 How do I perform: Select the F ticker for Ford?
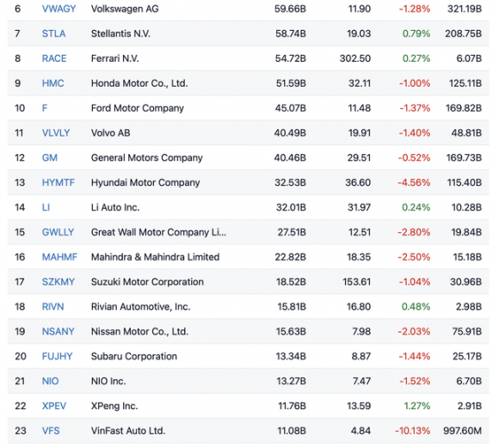[45, 108]
